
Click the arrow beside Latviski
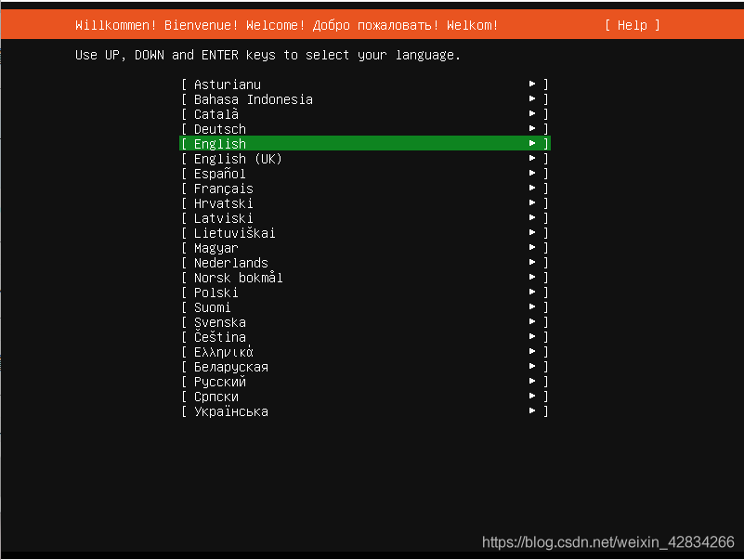[532, 217]
